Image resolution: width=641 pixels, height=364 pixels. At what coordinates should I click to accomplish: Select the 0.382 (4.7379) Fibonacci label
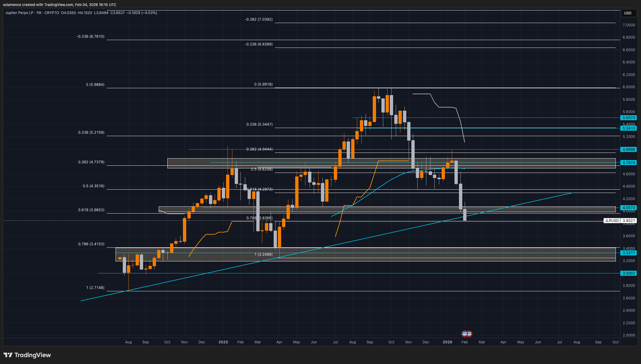tap(91, 162)
